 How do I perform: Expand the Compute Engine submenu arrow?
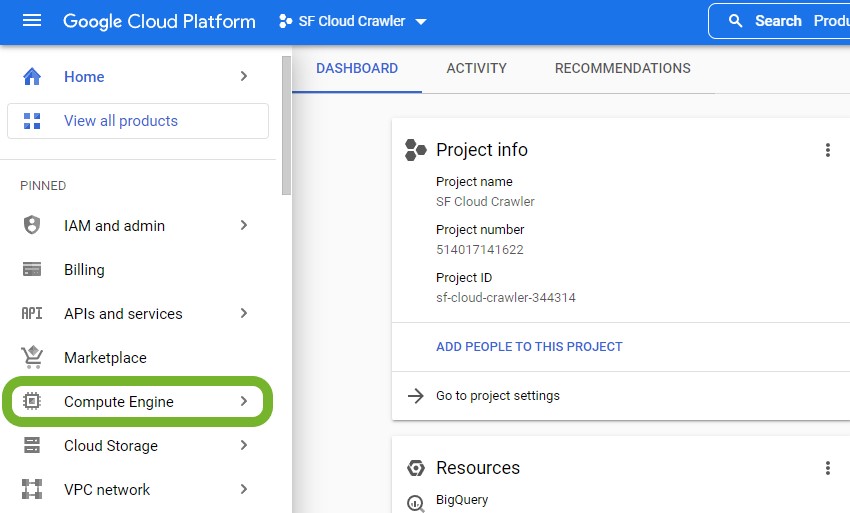pyautogui.click(x=243, y=401)
